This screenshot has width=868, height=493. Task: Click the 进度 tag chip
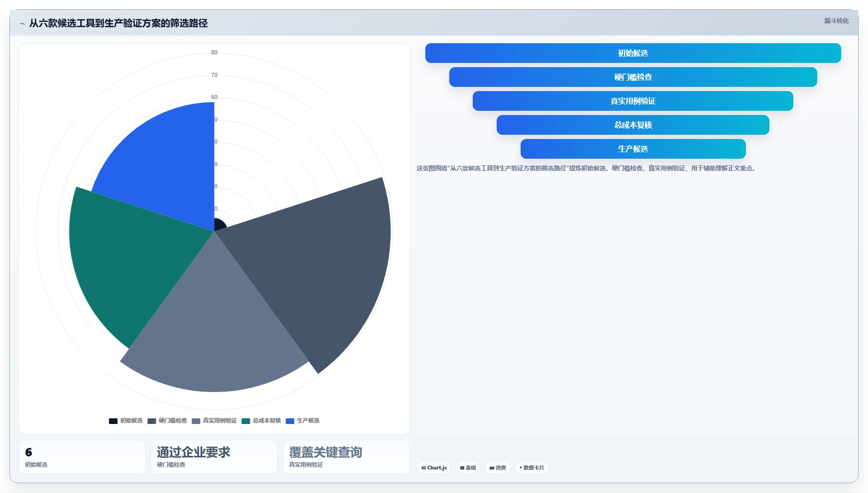click(x=498, y=468)
